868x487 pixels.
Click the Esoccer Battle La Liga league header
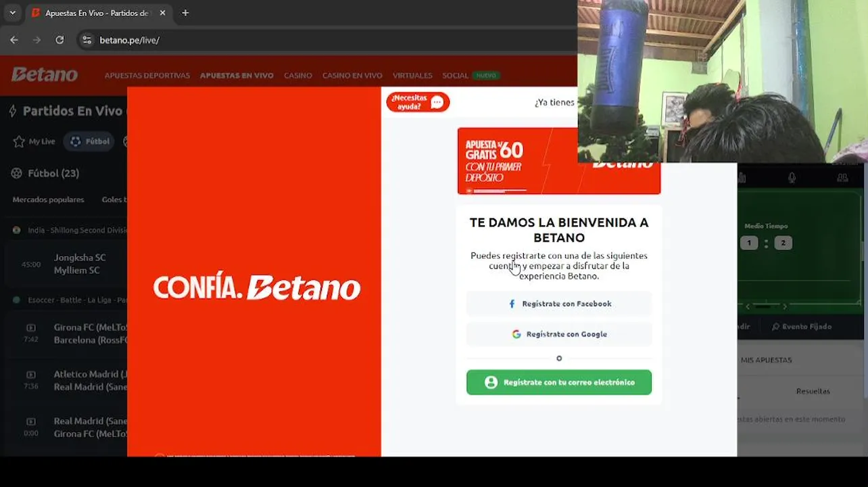pyautogui.click(x=68, y=300)
